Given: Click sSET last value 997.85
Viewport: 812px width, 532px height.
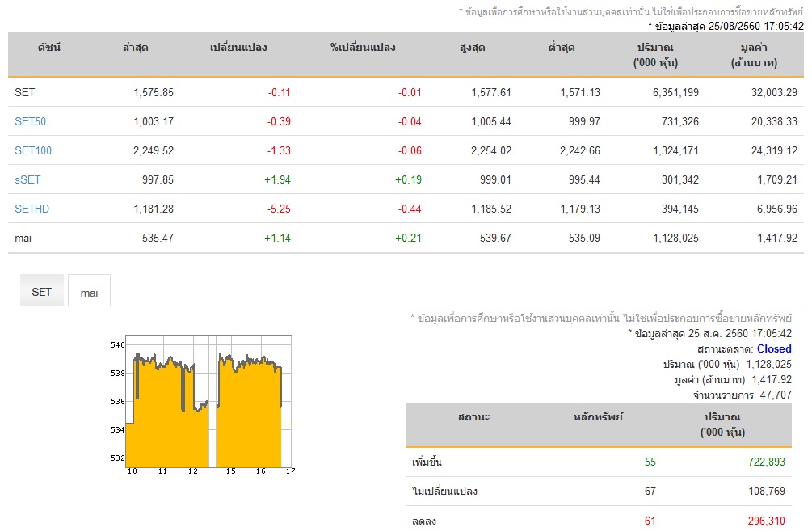Looking at the screenshot, I should (x=158, y=179).
